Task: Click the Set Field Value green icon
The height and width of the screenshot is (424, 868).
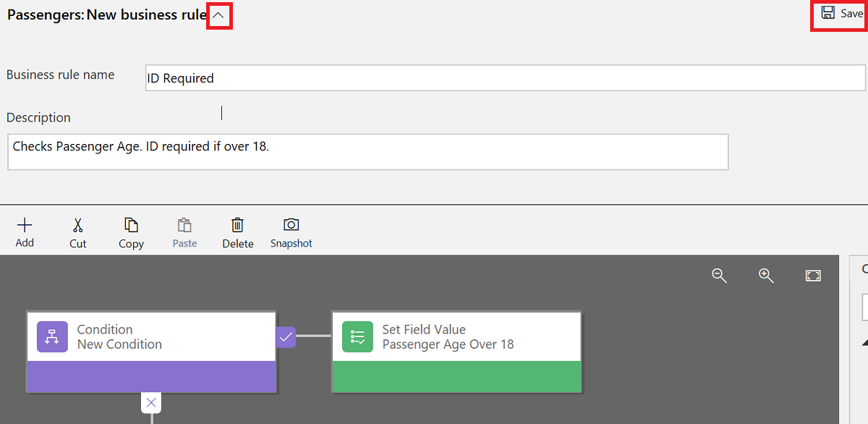Action: pyautogui.click(x=357, y=336)
